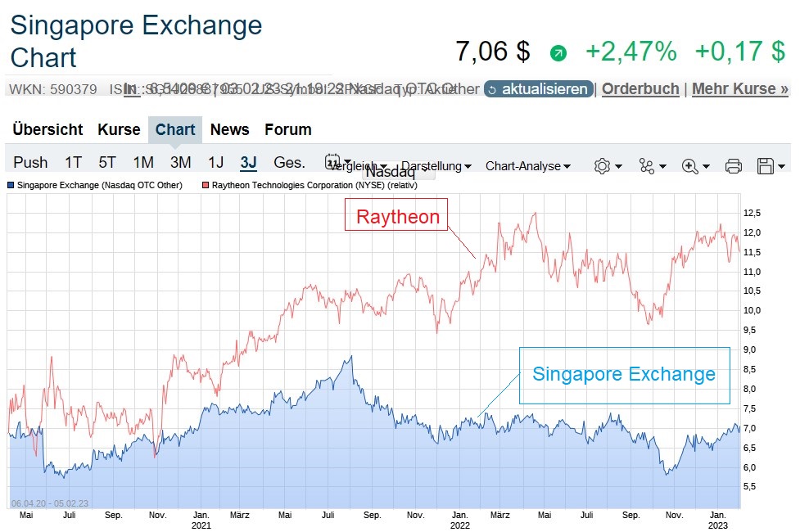800x532 pixels.
Task: Expand the Chart-Analyse dropdown
Action: pyautogui.click(x=528, y=166)
